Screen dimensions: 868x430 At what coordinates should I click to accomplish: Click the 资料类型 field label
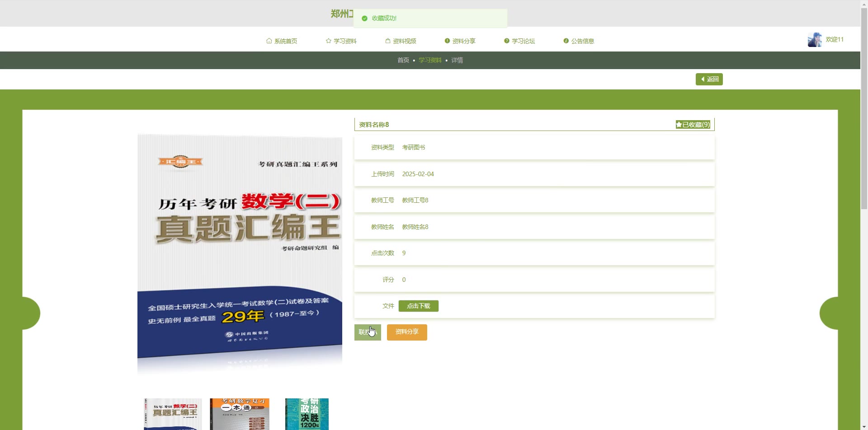click(x=382, y=147)
